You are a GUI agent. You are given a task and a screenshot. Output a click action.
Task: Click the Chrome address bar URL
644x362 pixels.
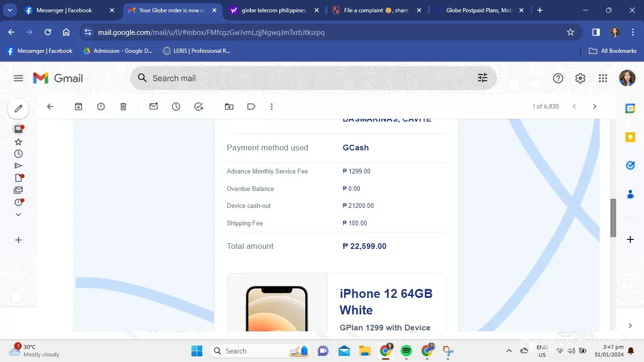point(211,32)
